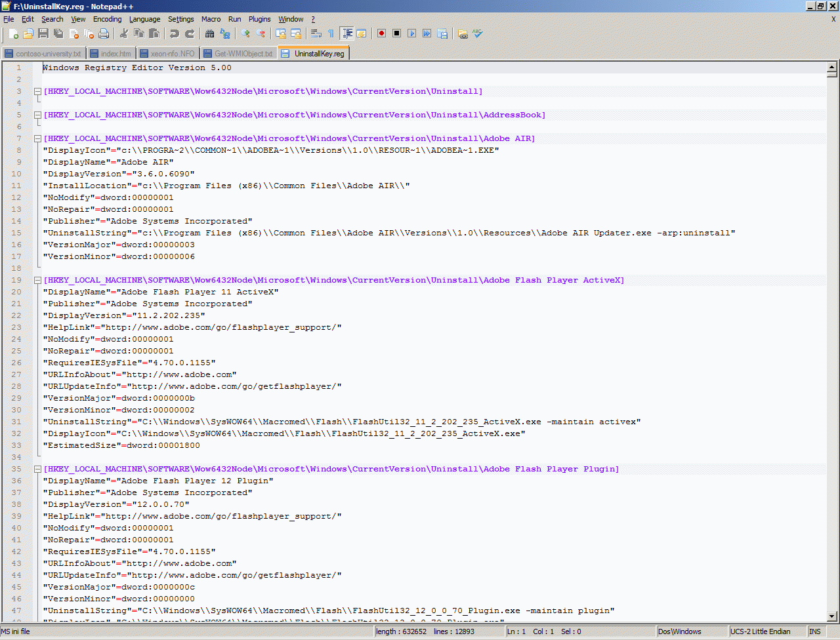
Task: Click the Paste toolbar icon
Action: point(154,33)
